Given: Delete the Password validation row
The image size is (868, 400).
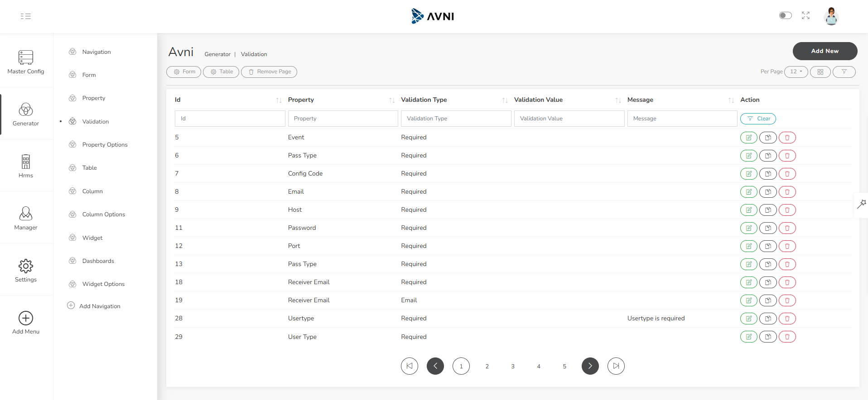Looking at the screenshot, I should coord(787,228).
